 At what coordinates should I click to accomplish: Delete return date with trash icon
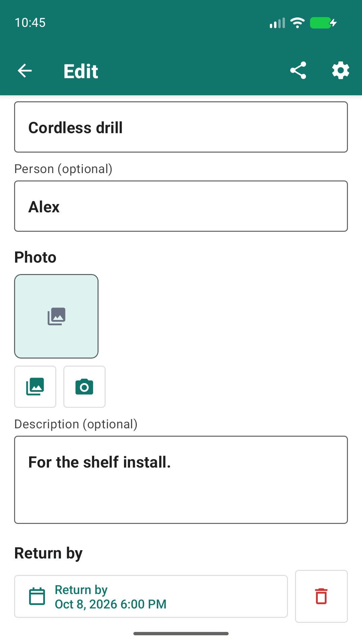pos(321,596)
